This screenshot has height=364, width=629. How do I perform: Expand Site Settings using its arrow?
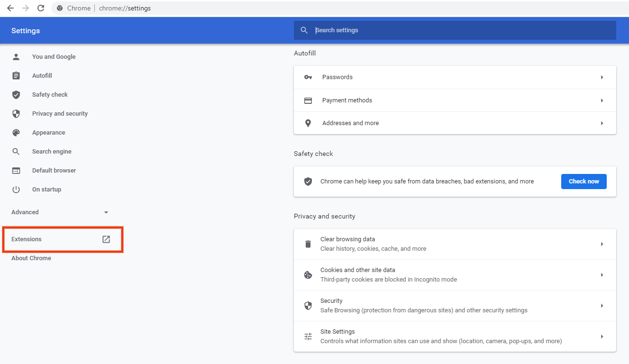tap(602, 336)
